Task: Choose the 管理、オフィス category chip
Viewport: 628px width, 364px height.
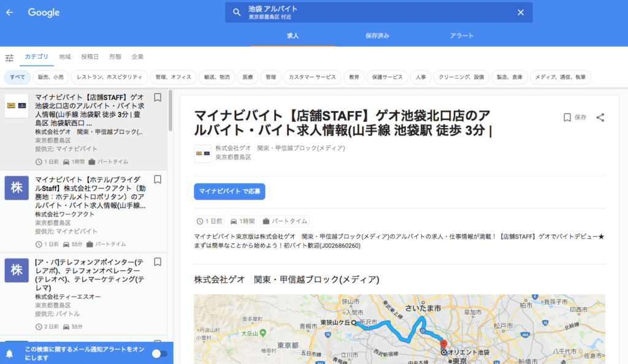Action: coord(174,77)
